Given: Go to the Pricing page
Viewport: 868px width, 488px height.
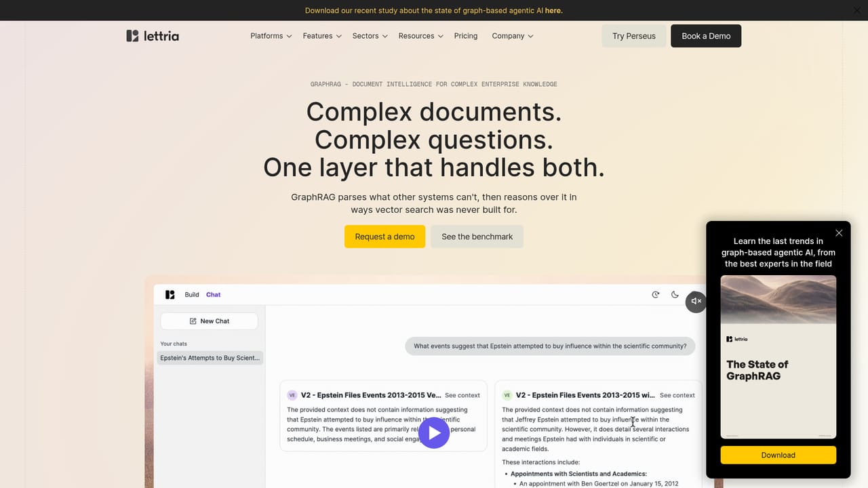Looking at the screenshot, I should [x=466, y=36].
